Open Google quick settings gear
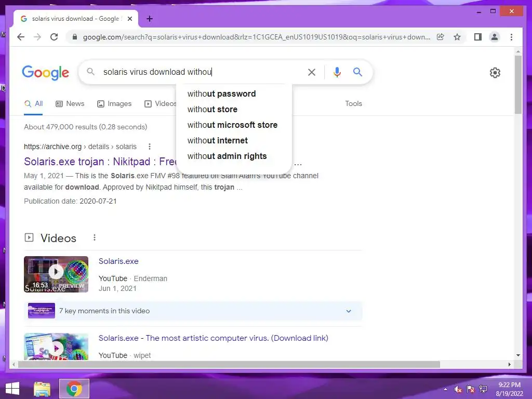532x399 pixels. (495, 73)
